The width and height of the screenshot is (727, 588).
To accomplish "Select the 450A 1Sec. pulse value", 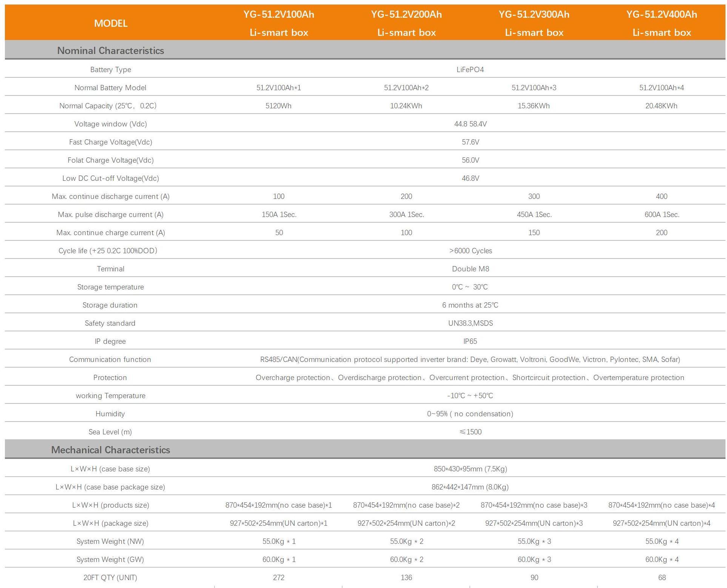I will tap(534, 214).
